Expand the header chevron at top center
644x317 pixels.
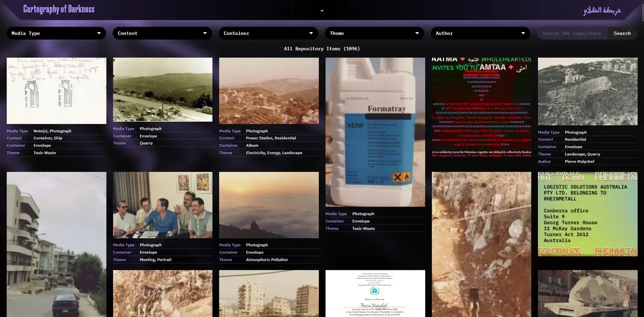[x=322, y=11]
